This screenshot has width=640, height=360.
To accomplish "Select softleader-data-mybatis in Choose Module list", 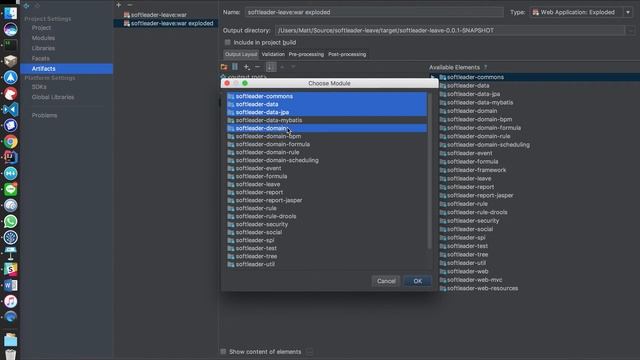I will tap(327, 120).
